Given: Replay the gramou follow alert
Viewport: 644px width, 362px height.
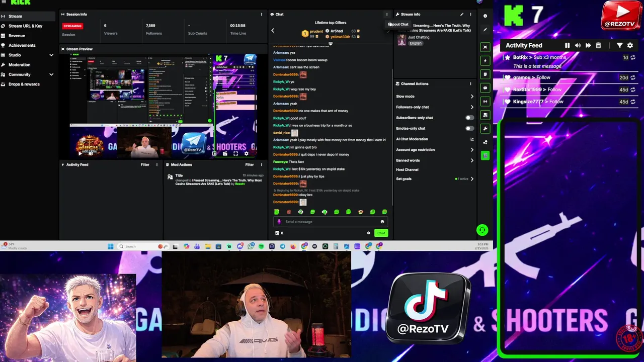Looking at the screenshot, I should pyautogui.click(x=633, y=77).
